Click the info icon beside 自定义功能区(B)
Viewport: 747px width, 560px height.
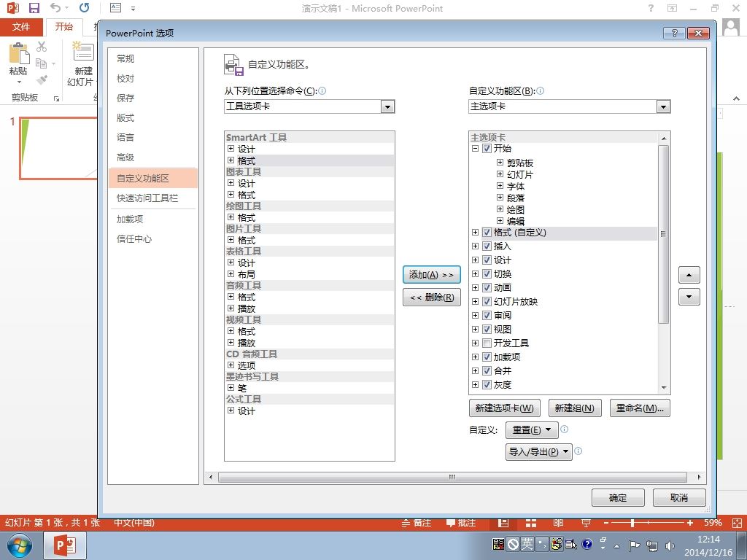[541, 90]
